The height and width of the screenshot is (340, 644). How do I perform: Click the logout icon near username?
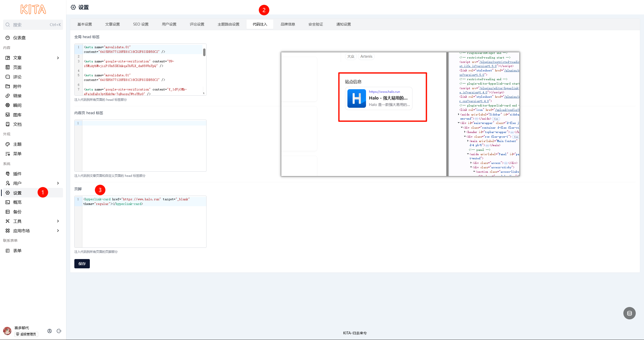pos(59,331)
